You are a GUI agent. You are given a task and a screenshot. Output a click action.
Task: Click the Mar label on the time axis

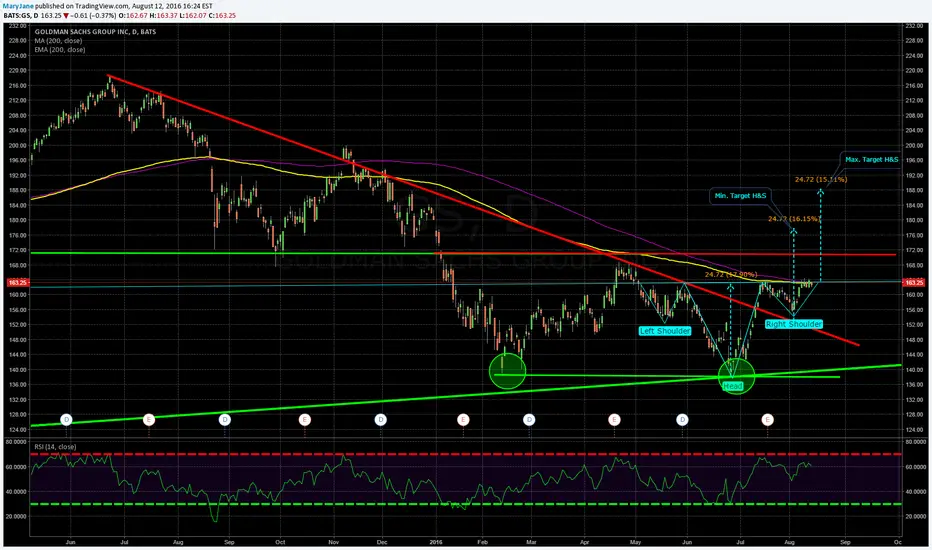(x=531, y=542)
